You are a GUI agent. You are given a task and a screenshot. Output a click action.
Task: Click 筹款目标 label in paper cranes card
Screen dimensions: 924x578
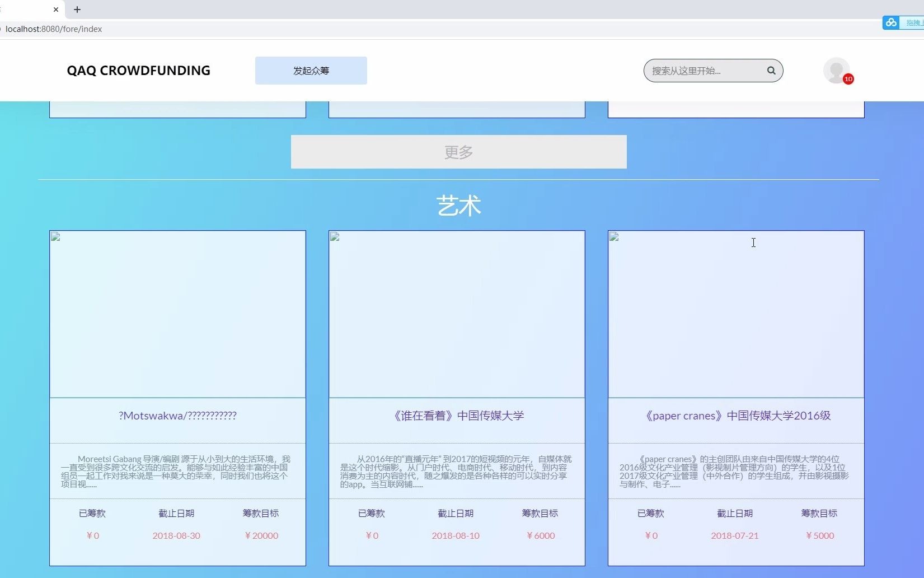(x=819, y=513)
